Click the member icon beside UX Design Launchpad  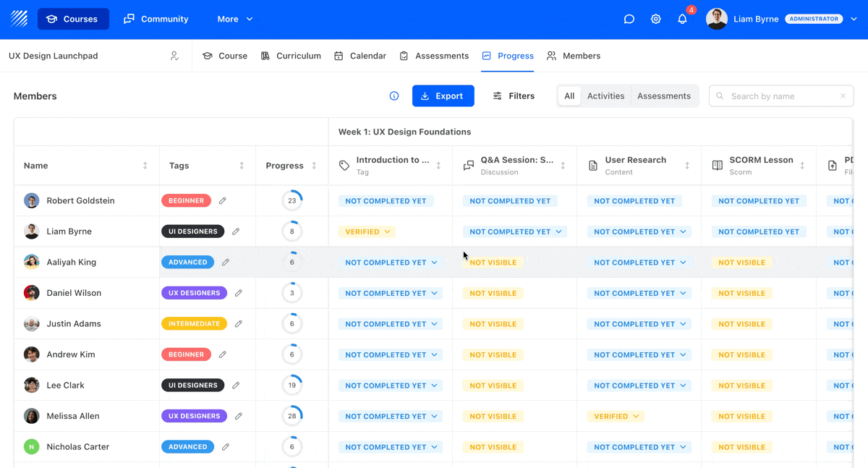tap(174, 56)
